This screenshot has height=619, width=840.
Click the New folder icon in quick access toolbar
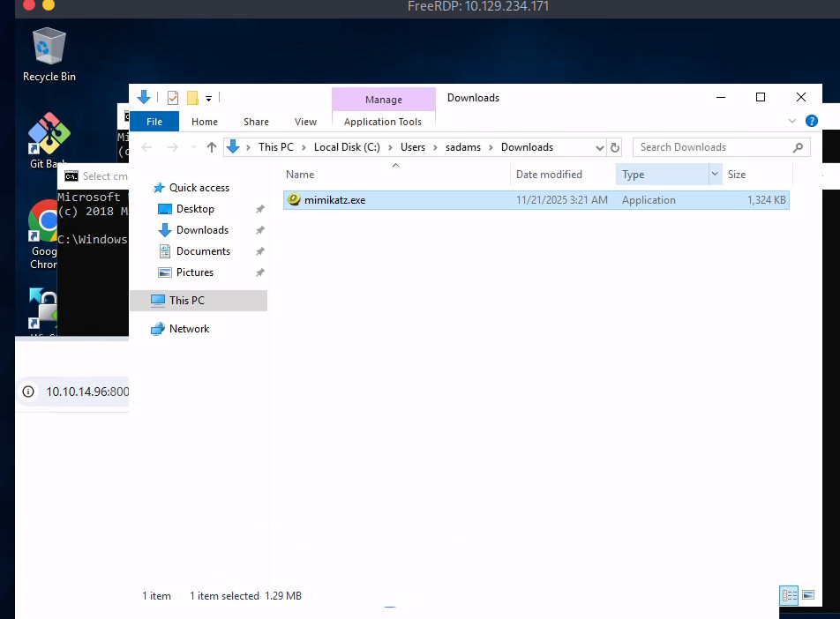pos(192,98)
